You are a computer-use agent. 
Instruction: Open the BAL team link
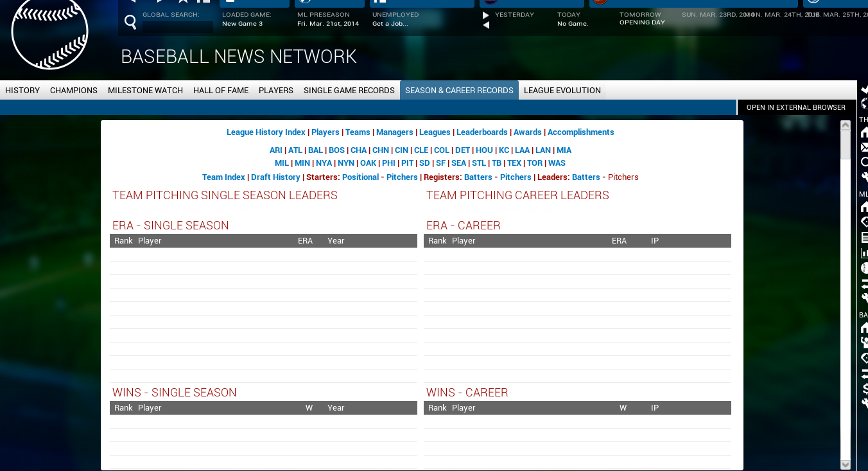pos(315,150)
